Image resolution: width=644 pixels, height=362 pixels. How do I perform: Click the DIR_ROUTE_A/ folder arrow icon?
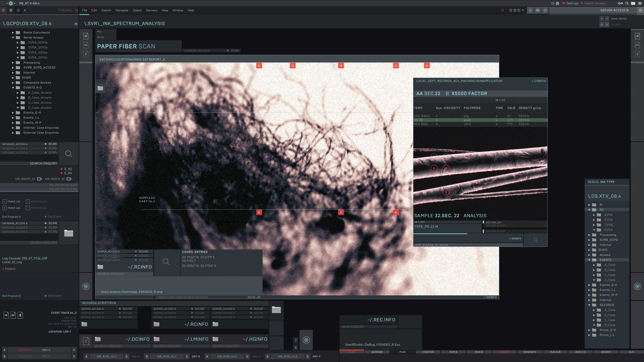click(40, 179)
